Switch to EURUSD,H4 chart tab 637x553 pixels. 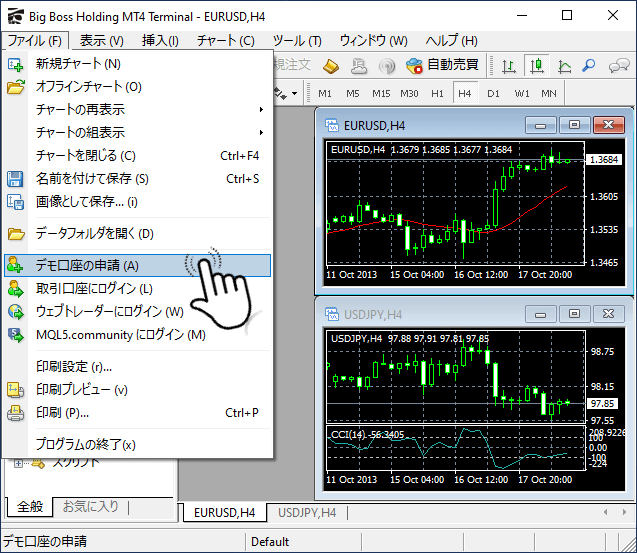(x=225, y=513)
